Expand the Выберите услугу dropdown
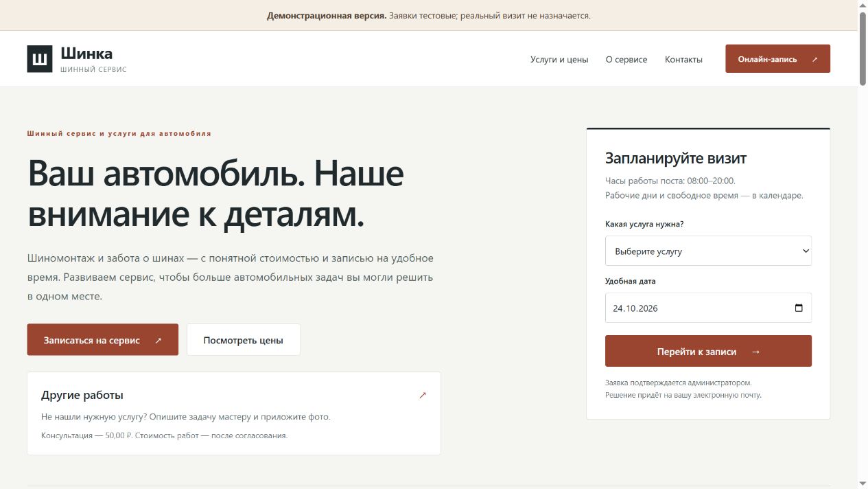Screen dimensions: 868x489 pyautogui.click(x=708, y=251)
